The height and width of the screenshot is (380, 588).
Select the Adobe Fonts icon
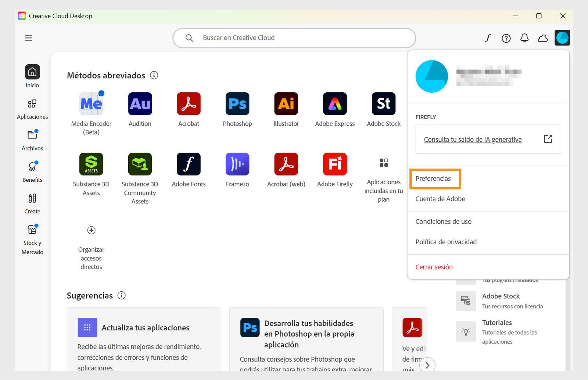pos(189,164)
